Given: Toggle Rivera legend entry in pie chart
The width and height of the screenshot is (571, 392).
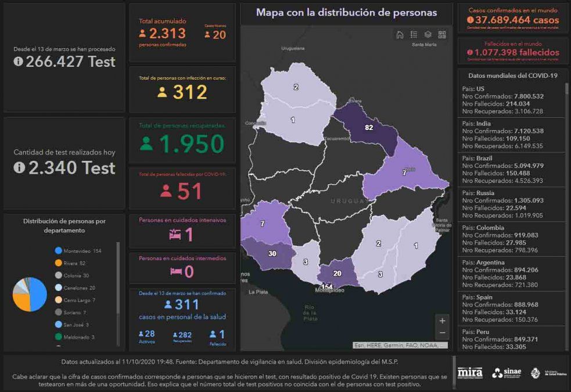Looking at the screenshot, I should pyautogui.click(x=74, y=263).
